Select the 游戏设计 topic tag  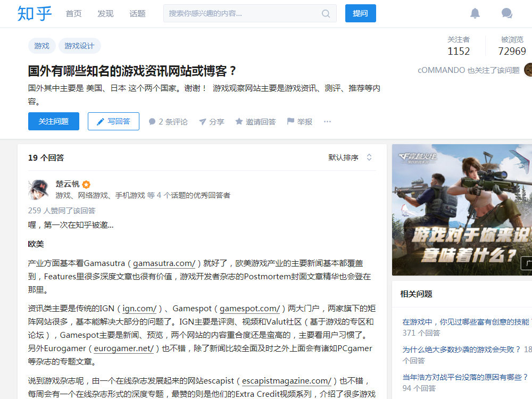[79, 46]
